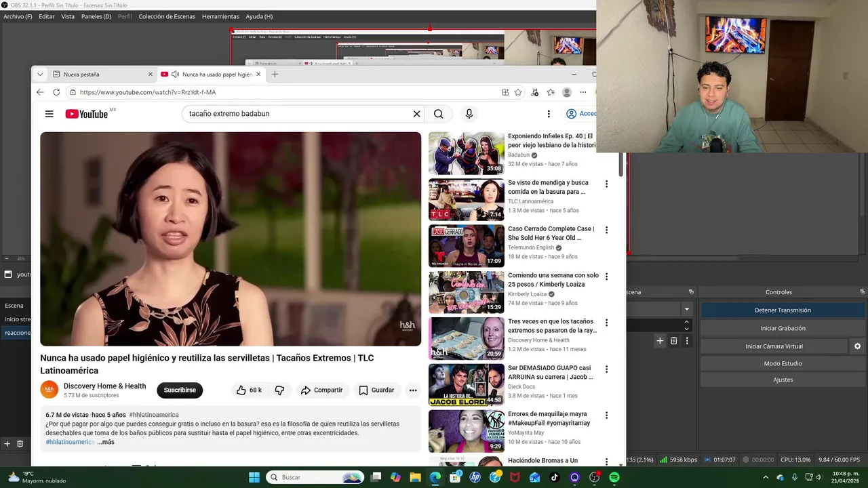Open the Windows Start menu
Image resolution: width=868 pixels, height=488 pixels.
254,477
